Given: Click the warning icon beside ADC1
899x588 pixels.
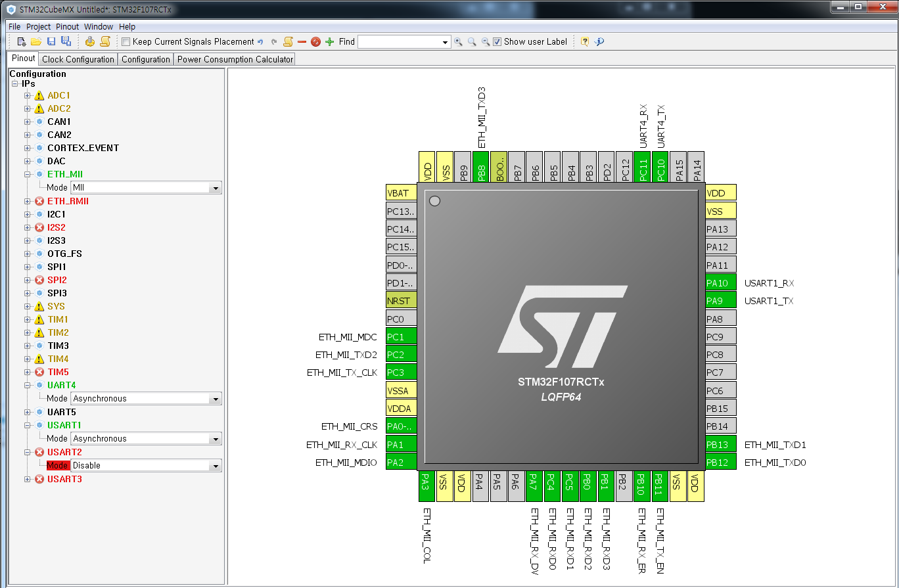Looking at the screenshot, I should 39,96.
